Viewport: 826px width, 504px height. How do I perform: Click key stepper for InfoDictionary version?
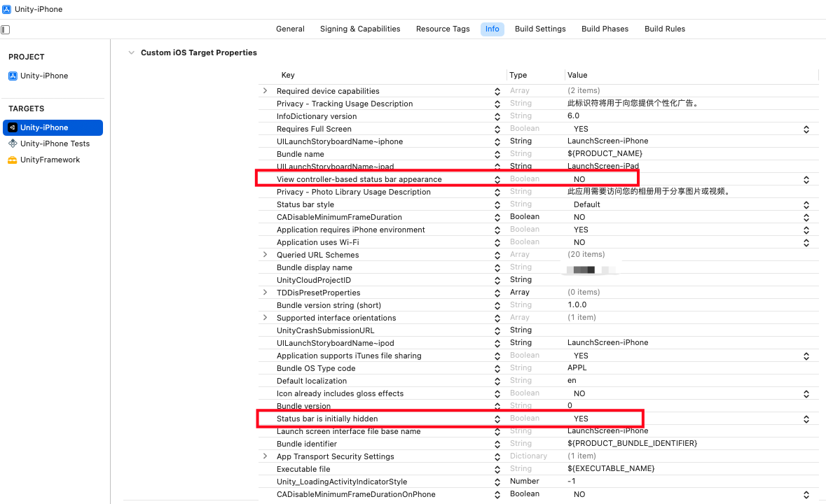pos(497,117)
